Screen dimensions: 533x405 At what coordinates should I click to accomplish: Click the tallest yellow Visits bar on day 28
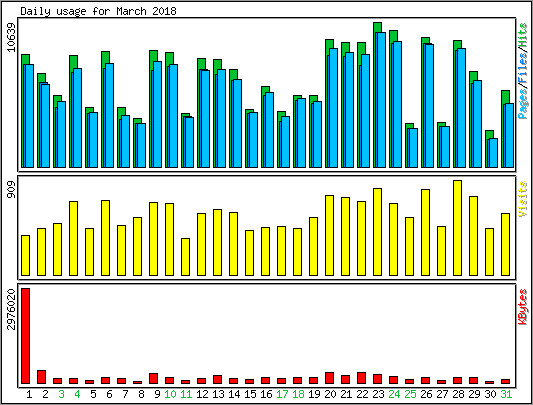[458, 228]
